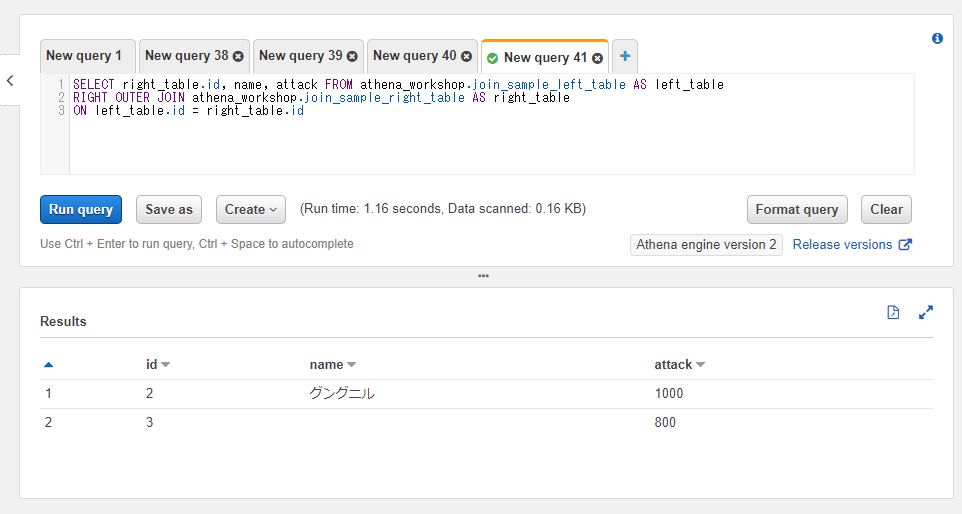This screenshot has width=962, height=514.
Task: Click the blue info icon
Action: [937, 38]
